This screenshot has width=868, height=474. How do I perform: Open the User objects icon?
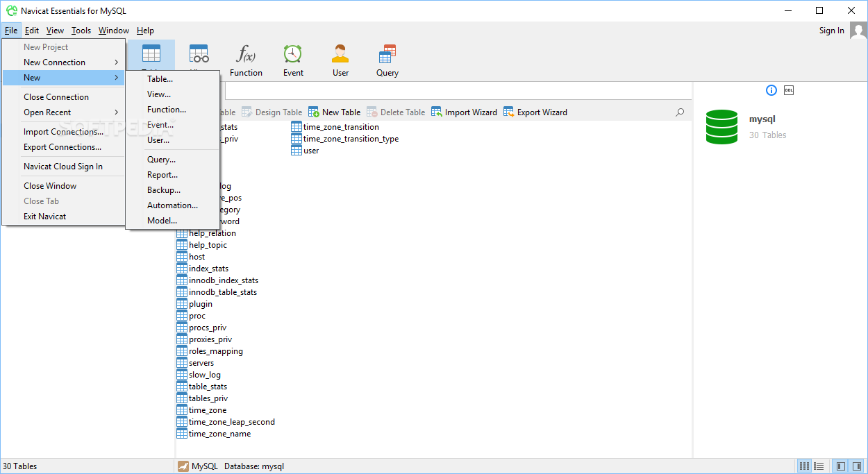[x=340, y=54]
